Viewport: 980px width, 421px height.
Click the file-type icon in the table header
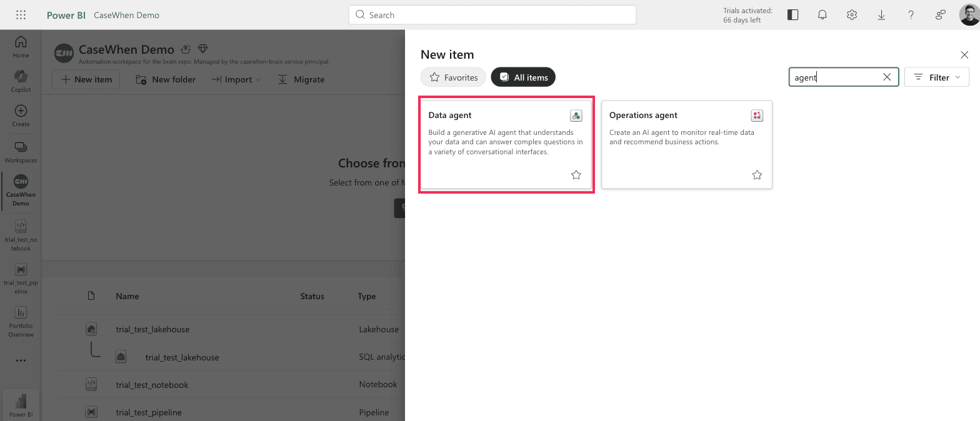tap(91, 296)
